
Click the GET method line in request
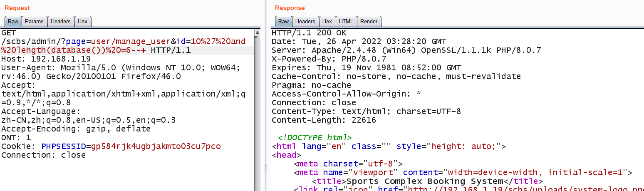[8, 33]
